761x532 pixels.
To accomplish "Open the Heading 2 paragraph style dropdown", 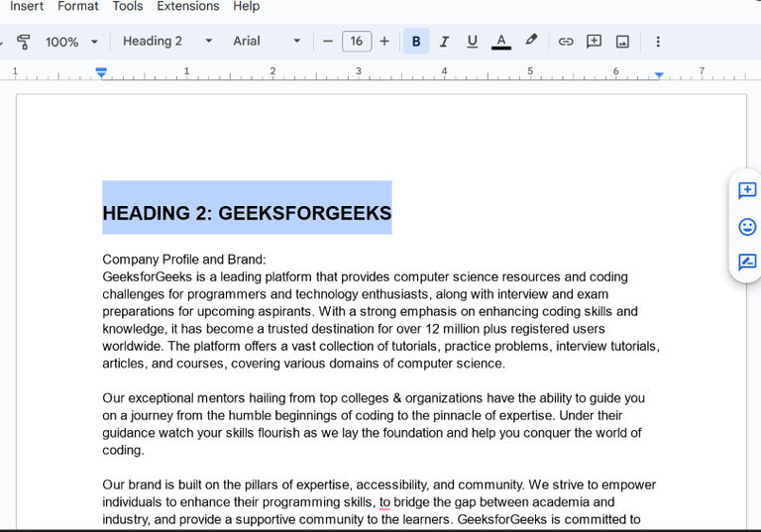I will coord(167,42).
